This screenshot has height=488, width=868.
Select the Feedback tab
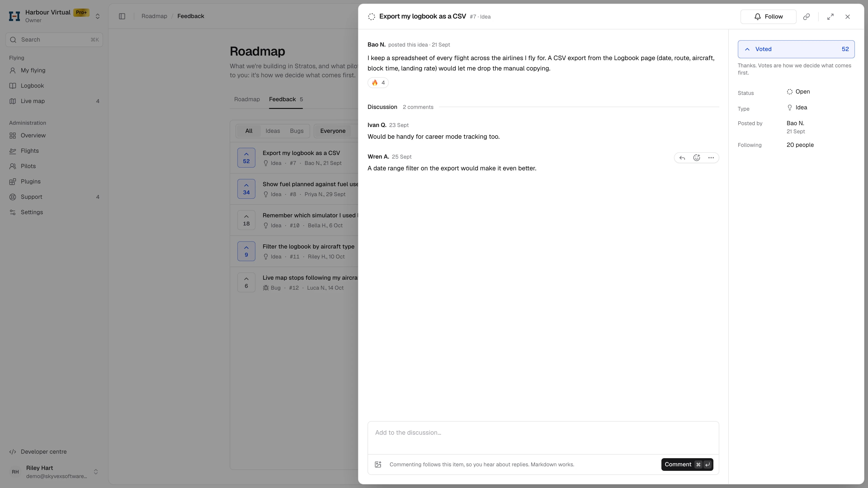[x=286, y=99]
